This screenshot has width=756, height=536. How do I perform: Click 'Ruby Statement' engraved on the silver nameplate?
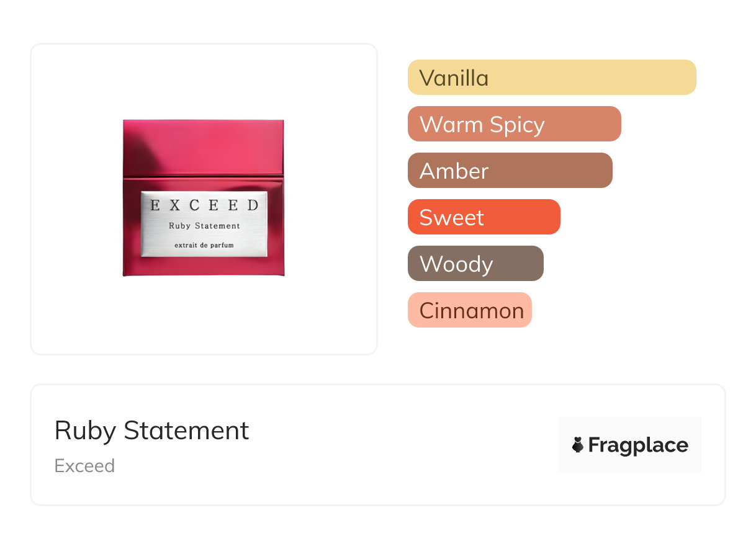tap(204, 226)
